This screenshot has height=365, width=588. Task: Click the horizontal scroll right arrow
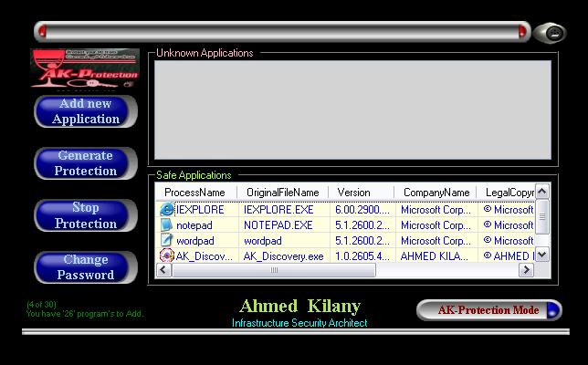(526, 270)
